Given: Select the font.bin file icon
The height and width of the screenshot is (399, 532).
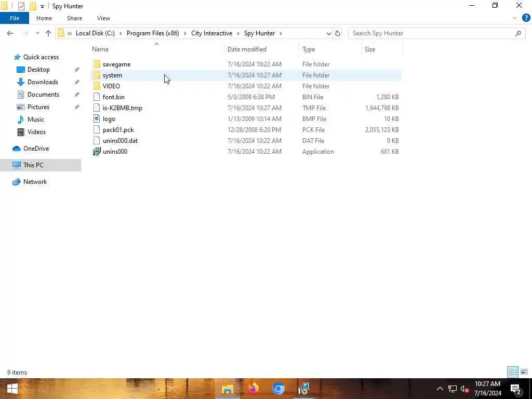Looking at the screenshot, I should tap(97, 97).
